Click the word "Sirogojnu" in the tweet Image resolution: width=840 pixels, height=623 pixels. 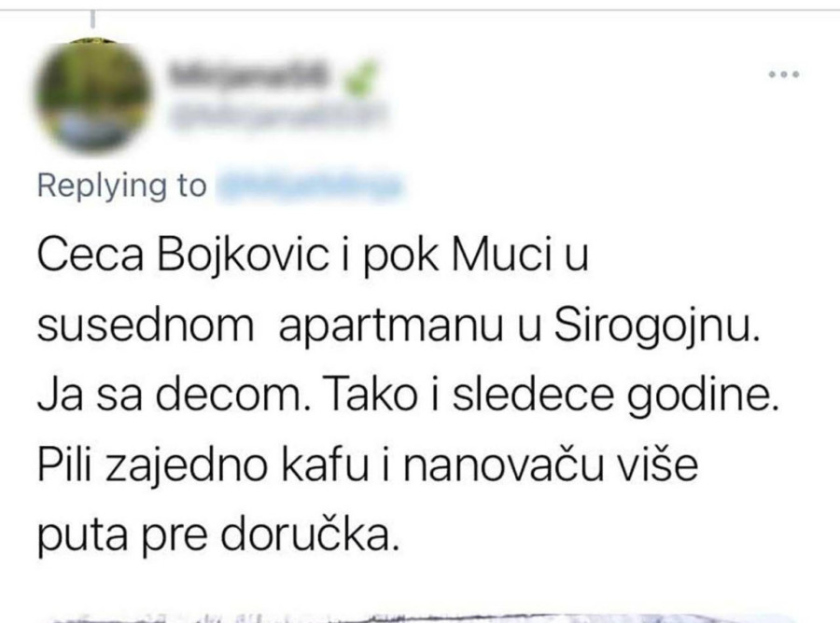pyautogui.click(x=656, y=327)
